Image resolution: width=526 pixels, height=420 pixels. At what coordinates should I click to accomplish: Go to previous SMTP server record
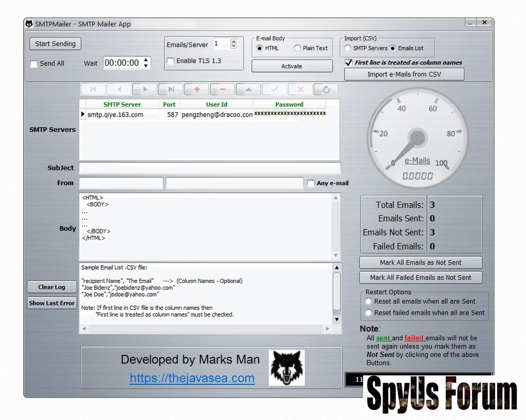click(x=119, y=89)
